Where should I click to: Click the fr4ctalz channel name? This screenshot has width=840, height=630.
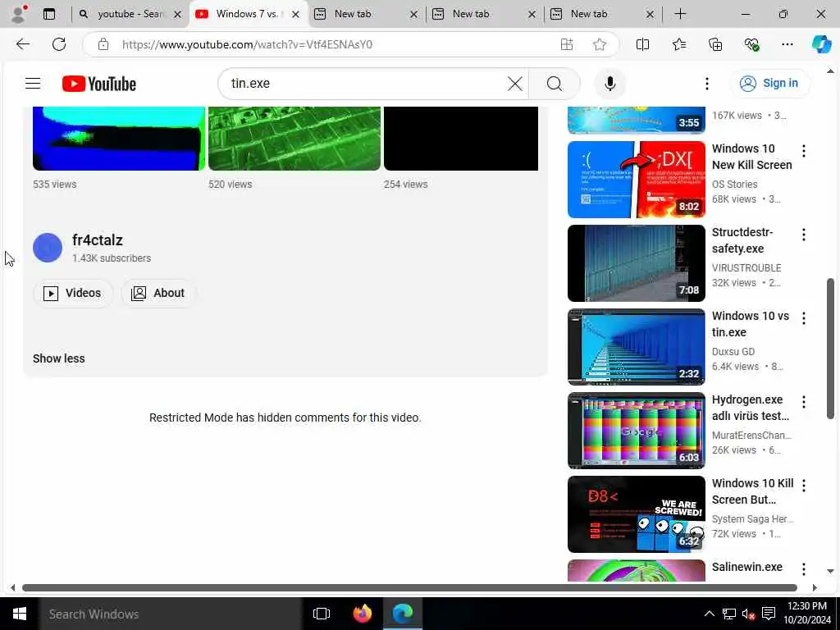click(98, 240)
